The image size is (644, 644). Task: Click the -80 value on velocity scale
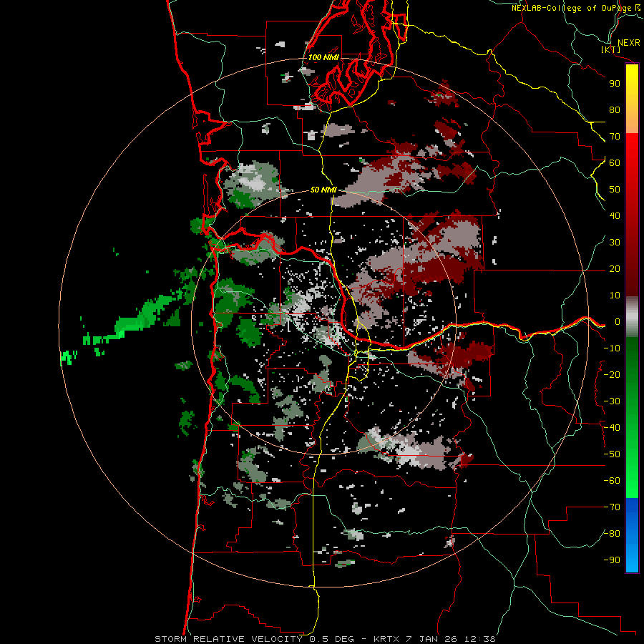tap(612, 534)
